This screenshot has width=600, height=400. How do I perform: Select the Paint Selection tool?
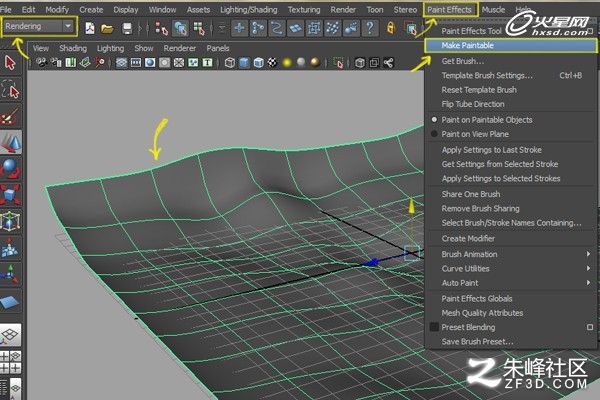pos(10,116)
